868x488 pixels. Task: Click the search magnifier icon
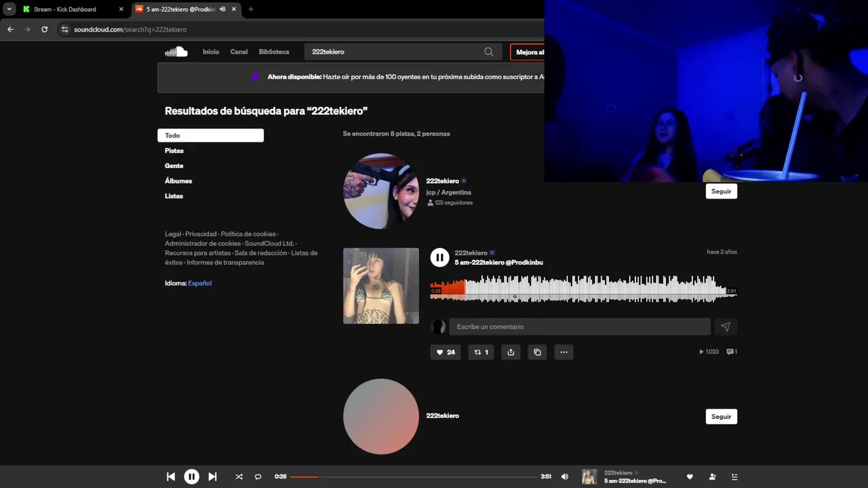click(488, 52)
